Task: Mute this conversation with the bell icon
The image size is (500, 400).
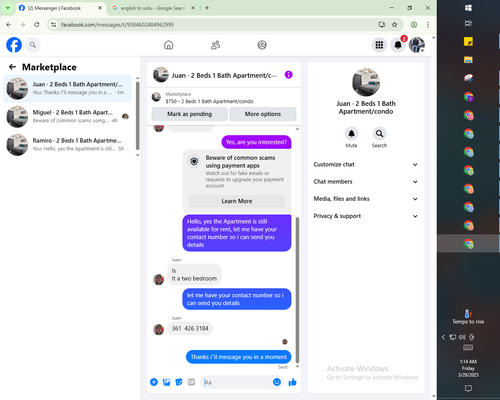Action: point(351,134)
